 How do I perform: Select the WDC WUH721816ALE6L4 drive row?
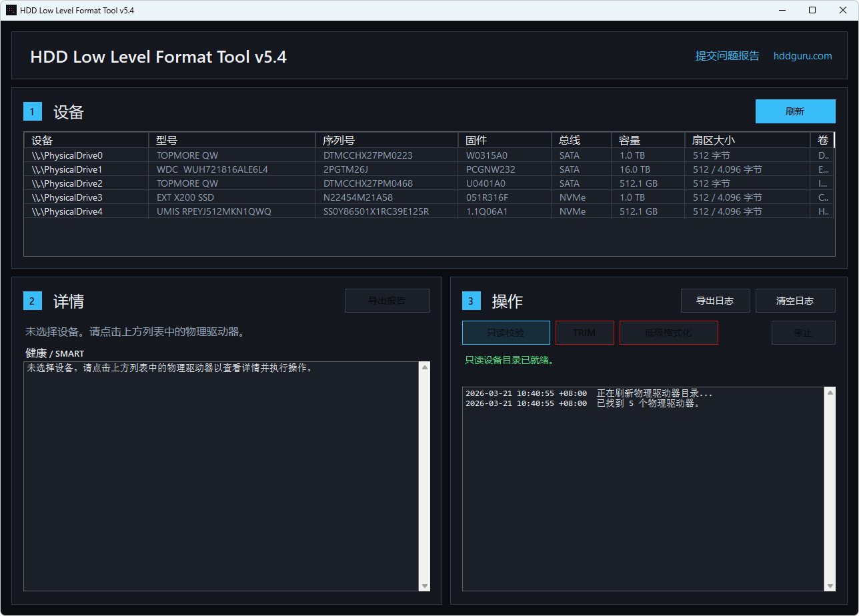[200, 169]
